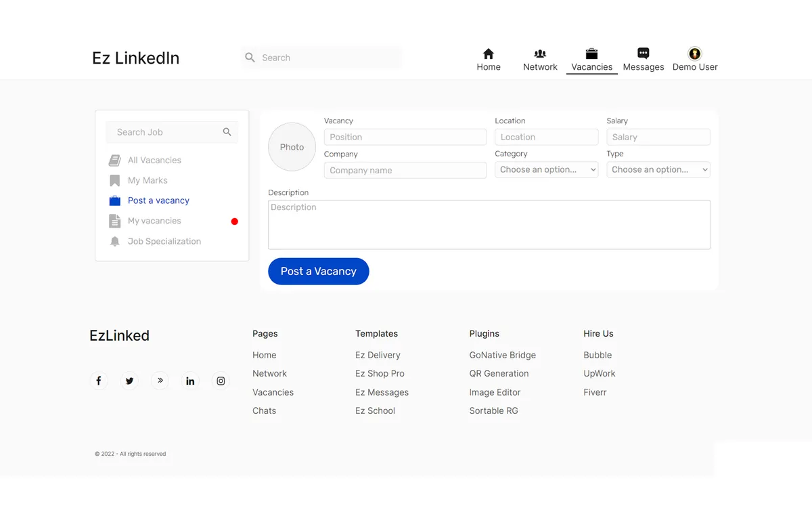Open the Chats link in footer Pages
The height and width of the screenshot is (508, 812).
265,410
